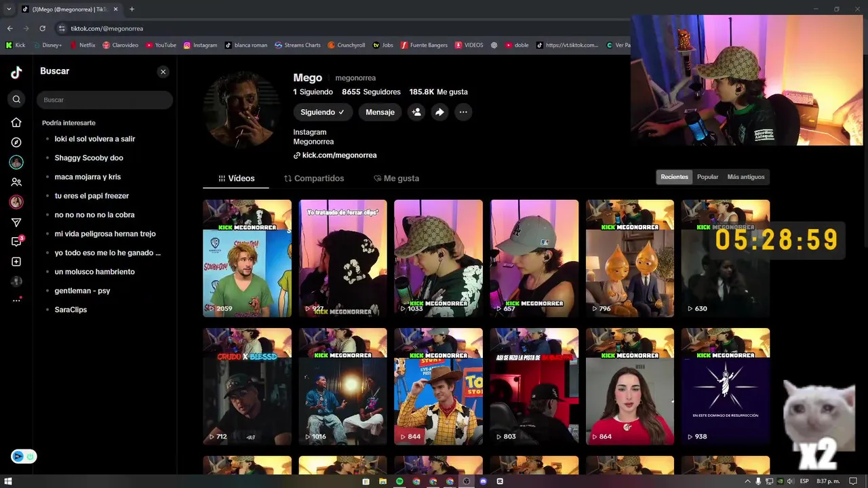
Task: Toggle the Siguiendo follow button
Action: coord(323,113)
